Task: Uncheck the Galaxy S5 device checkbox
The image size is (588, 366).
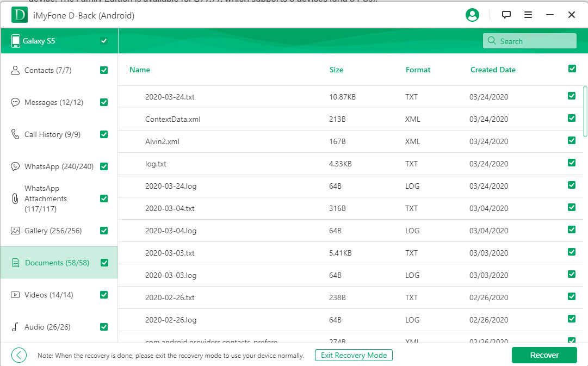Action: tap(104, 41)
